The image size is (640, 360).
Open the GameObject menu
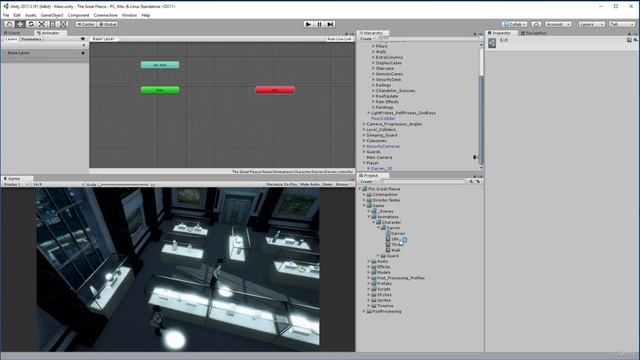(52, 15)
